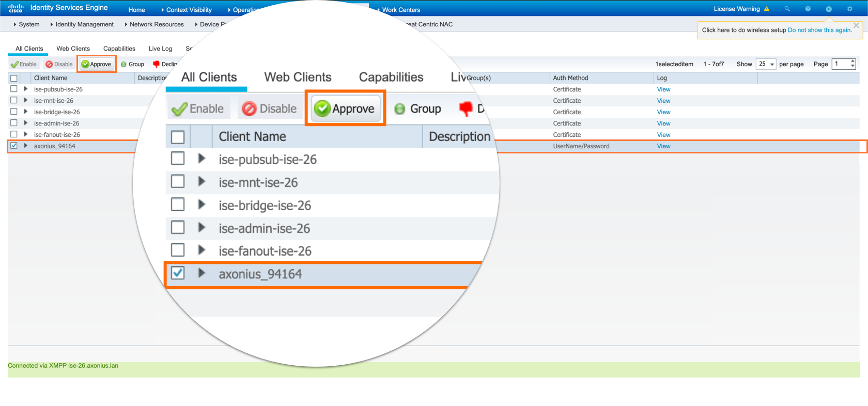
Task: Click the Identity Services Engine title
Action: pos(69,8)
